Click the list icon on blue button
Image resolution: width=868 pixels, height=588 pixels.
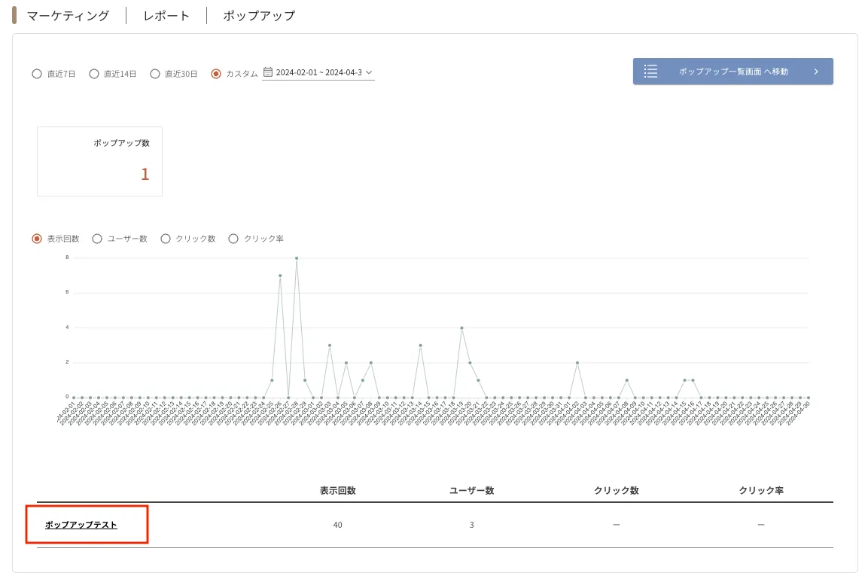(x=651, y=72)
